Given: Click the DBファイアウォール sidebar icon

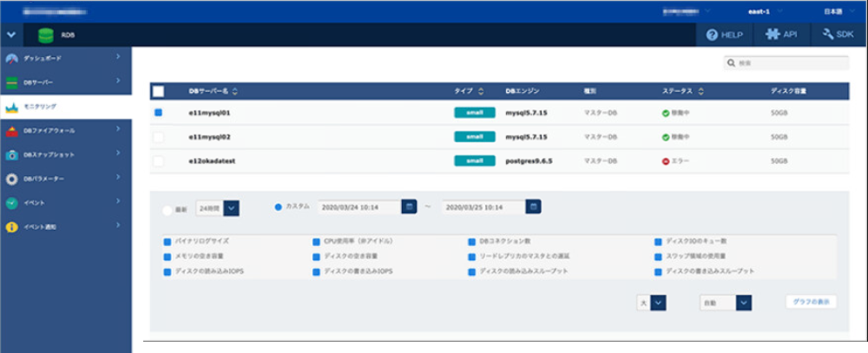Looking at the screenshot, I should click(x=11, y=131).
